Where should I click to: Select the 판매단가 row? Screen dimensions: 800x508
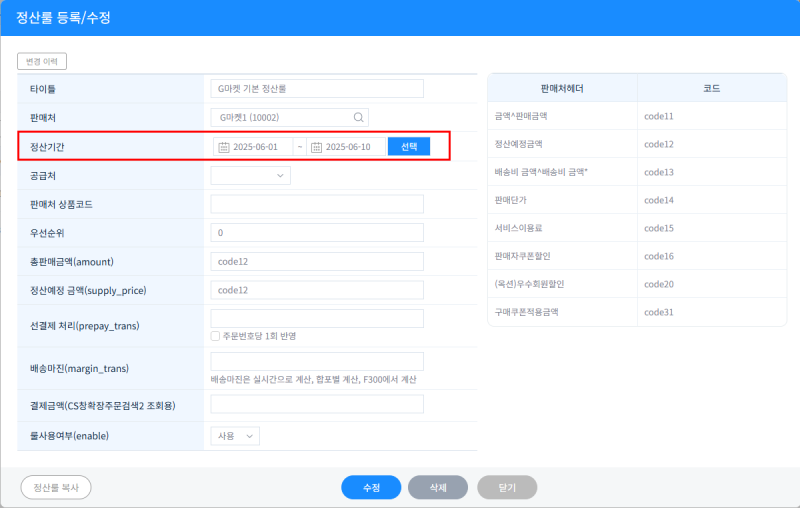pyautogui.click(x=637, y=200)
